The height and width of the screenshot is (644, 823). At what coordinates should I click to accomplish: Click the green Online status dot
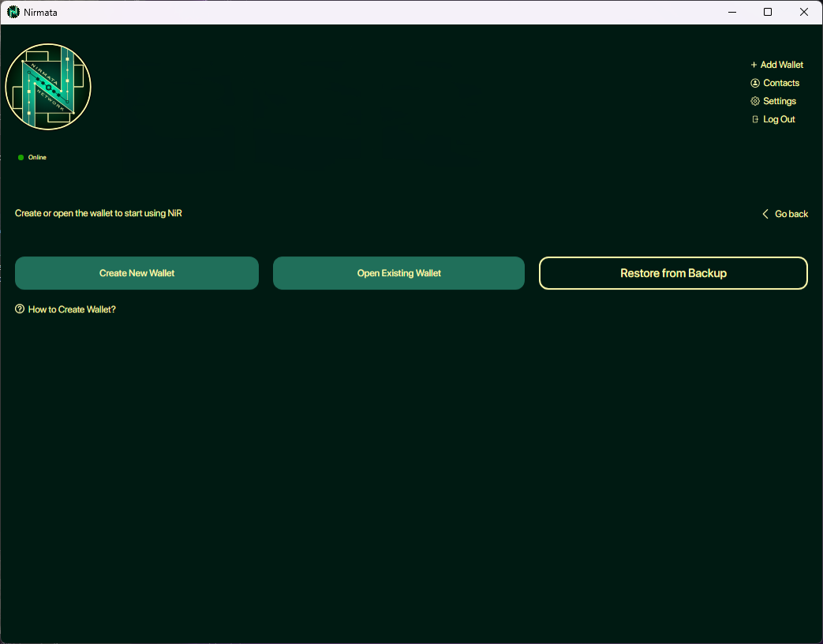pos(20,157)
